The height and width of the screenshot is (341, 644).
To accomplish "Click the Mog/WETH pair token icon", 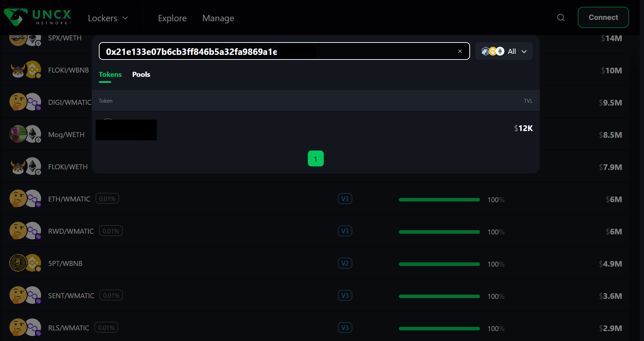I will 25,135.
